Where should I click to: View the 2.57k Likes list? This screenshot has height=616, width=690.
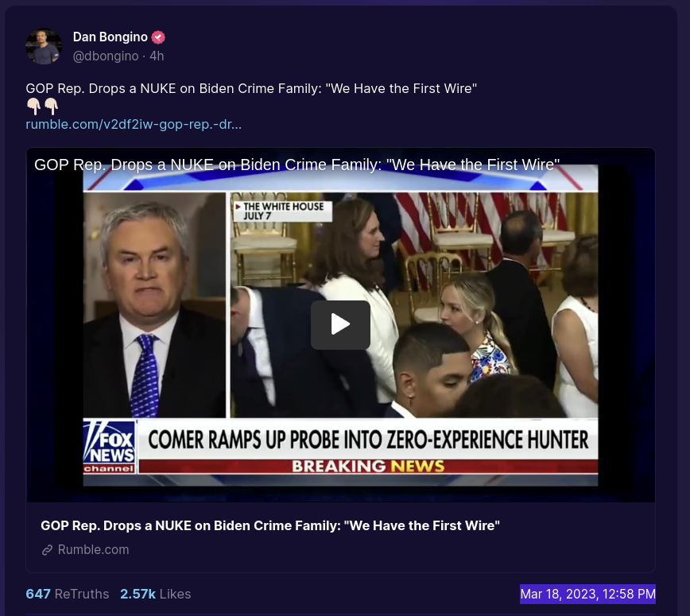tap(155, 594)
